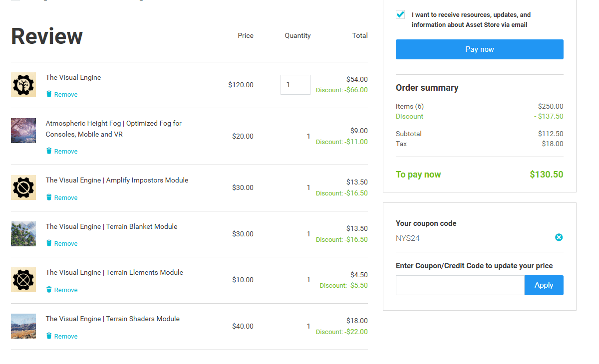Open the Terrain Blanket Module thumbnail

23,234
